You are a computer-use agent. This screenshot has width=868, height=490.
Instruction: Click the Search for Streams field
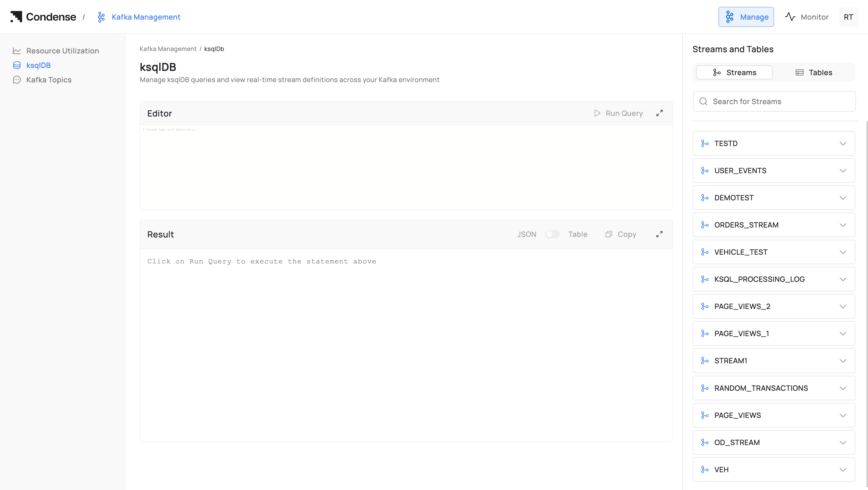[774, 101]
